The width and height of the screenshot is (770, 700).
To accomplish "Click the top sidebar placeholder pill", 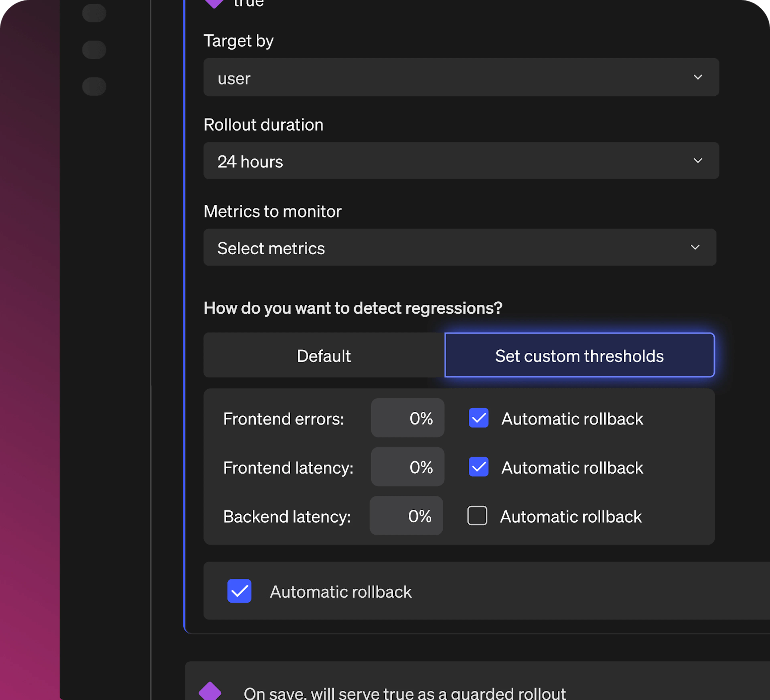I will [x=94, y=13].
